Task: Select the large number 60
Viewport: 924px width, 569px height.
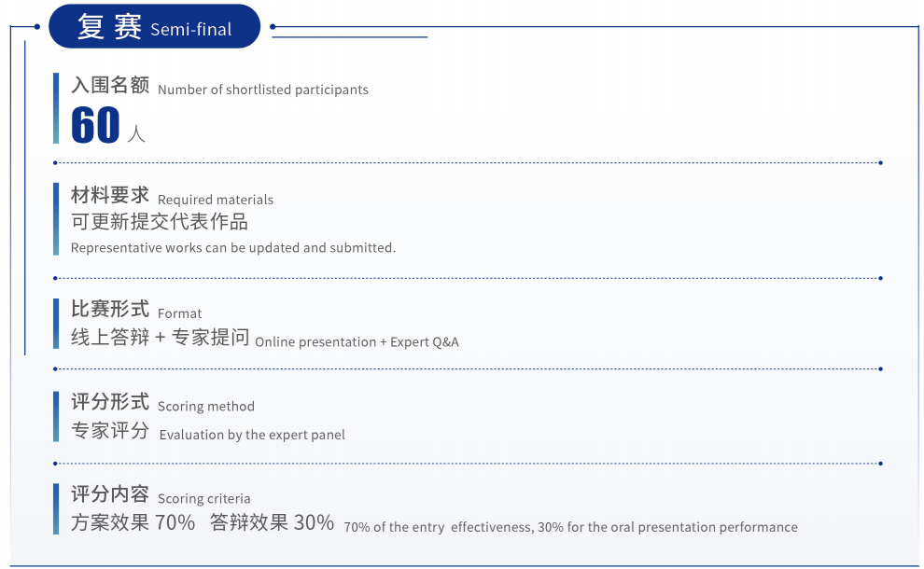Action: [95, 126]
